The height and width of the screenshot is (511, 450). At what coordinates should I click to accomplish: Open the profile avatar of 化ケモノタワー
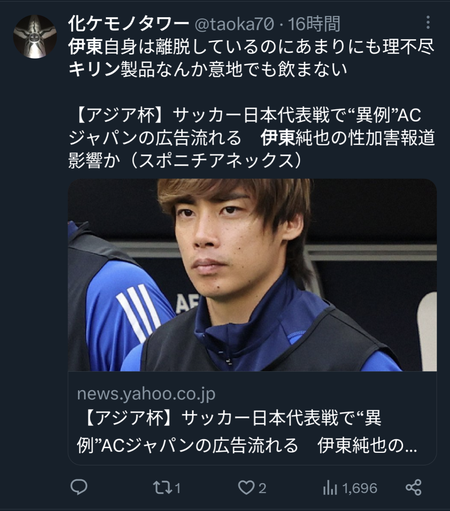(x=35, y=37)
